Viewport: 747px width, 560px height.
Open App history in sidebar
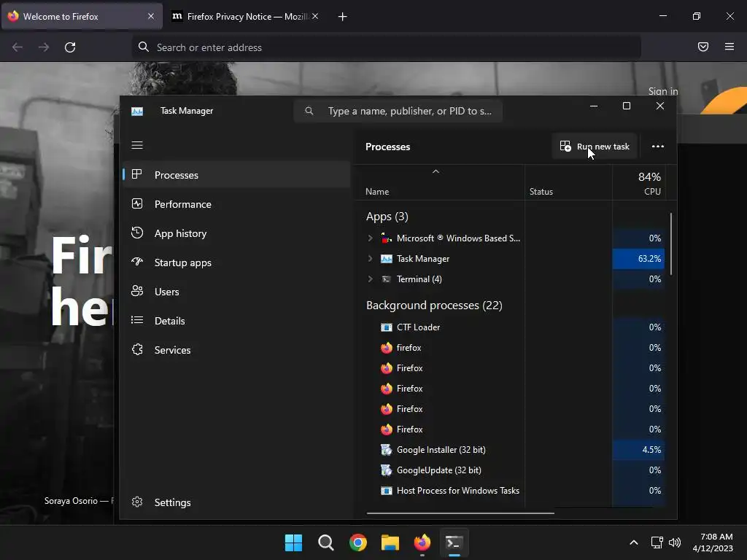[x=237, y=233]
